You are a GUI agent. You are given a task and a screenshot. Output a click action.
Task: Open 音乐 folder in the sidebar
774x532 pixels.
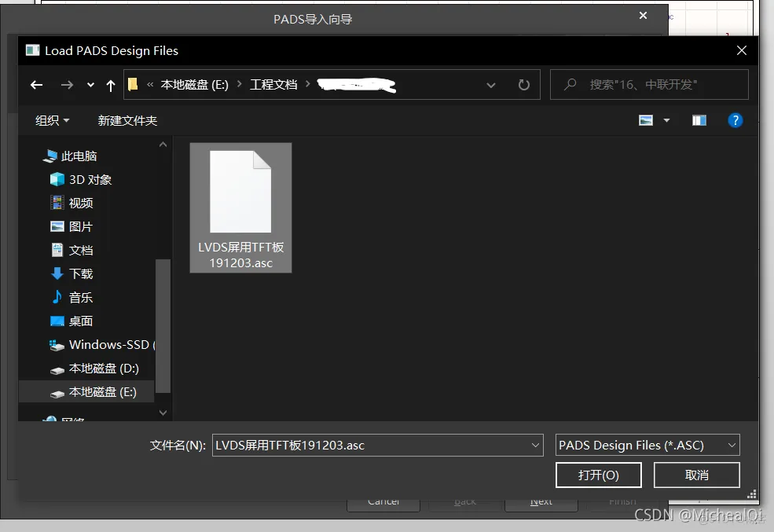(81, 298)
